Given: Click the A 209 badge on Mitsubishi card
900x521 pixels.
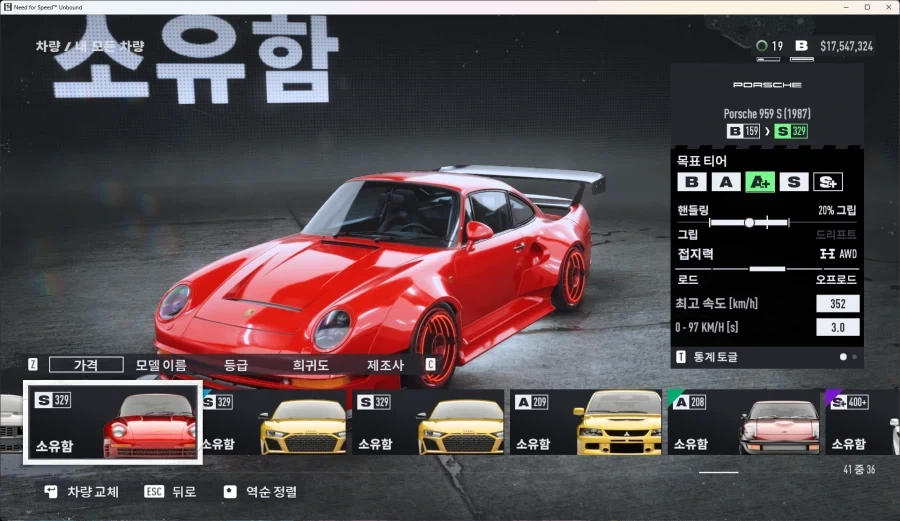Looking at the screenshot, I should coord(532,402).
